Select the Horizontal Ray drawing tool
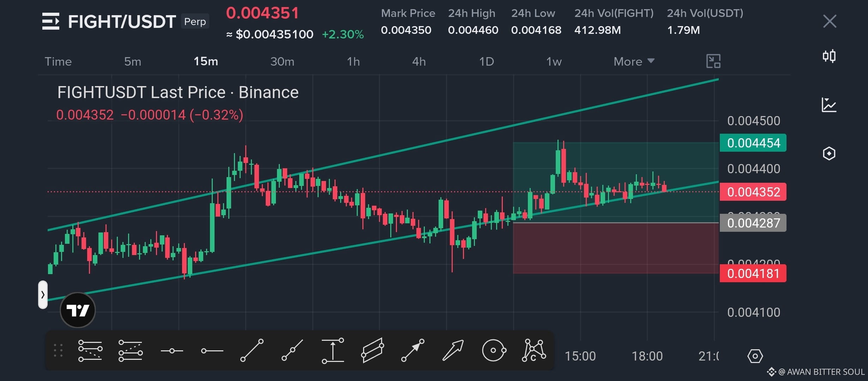This screenshot has height=381, width=868. coord(212,351)
